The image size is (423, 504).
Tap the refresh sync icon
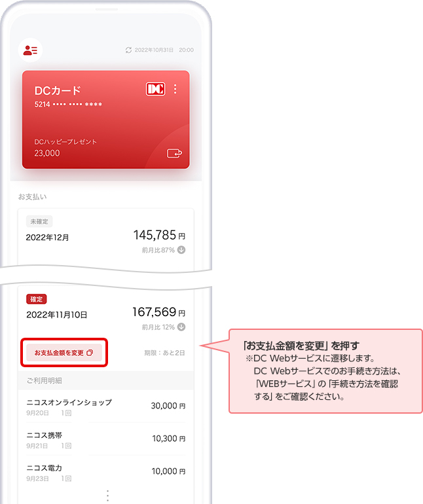pyautogui.click(x=128, y=50)
